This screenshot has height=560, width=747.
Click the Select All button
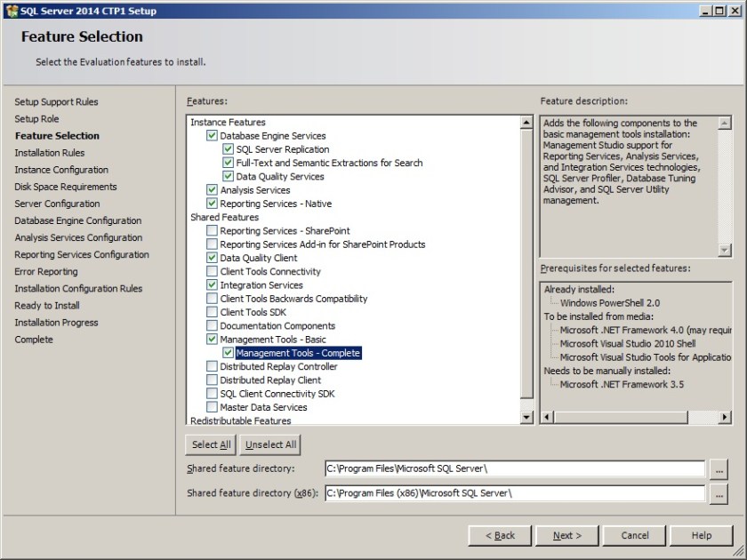211,444
